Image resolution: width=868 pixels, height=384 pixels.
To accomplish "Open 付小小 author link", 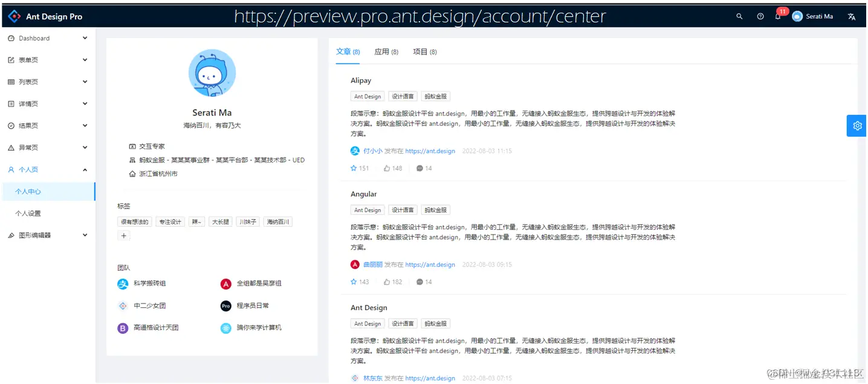I will coord(373,151).
